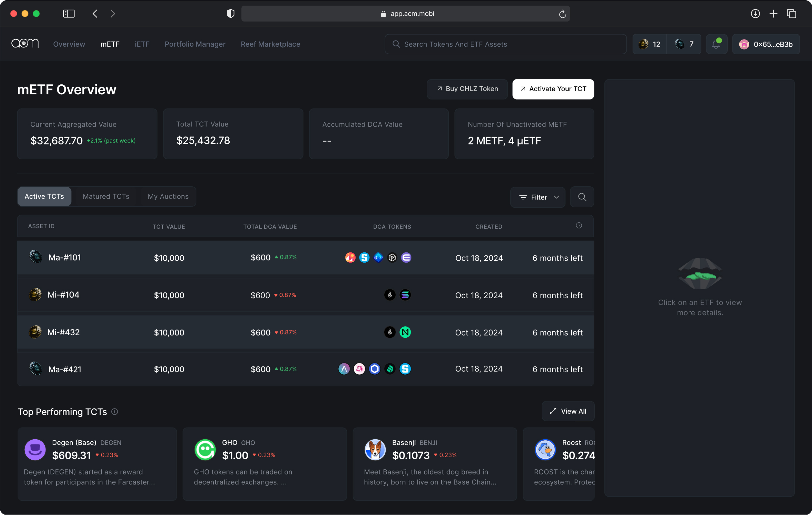Viewport: 812px width, 515px height.
Task: Click the info icon next to Top Performing TCTs
Action: [x=115, y=412]
